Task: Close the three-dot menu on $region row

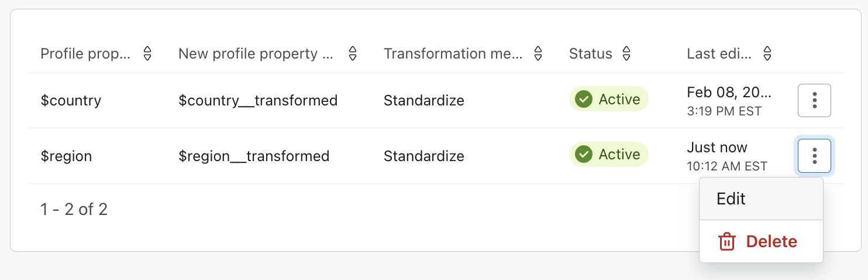Action: (x=814, y=156)
